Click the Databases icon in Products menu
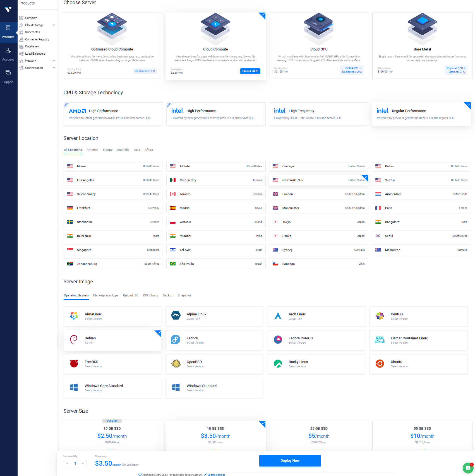475x476 pixels. (x=21, y=47)
